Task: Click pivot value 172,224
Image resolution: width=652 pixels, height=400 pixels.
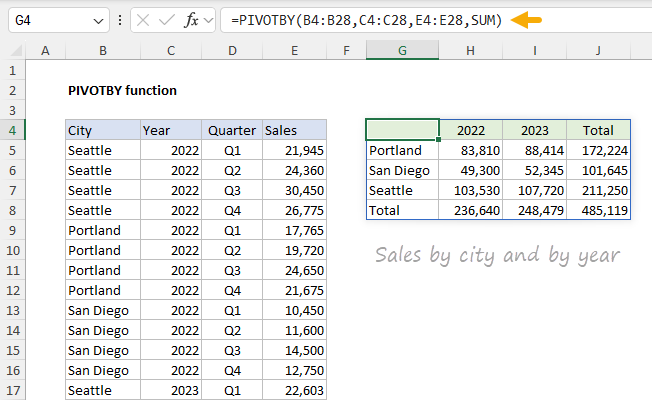Action: [x=598, y=150]
